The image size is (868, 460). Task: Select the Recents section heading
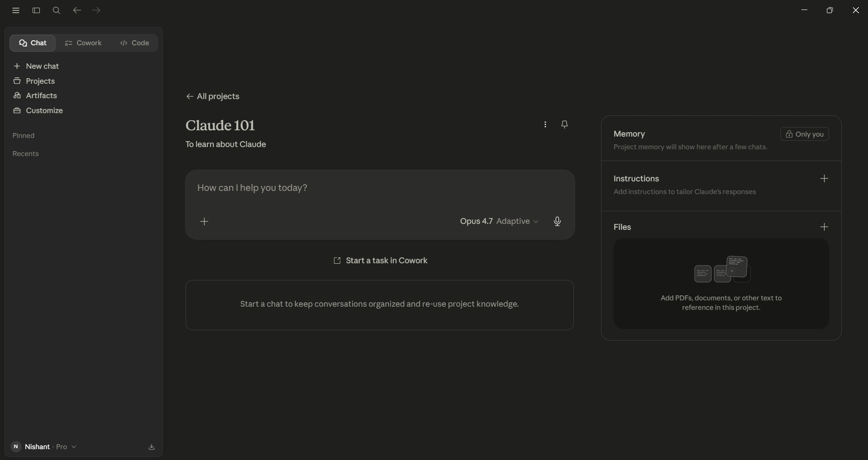pyautogui.click(x=26, y=154)
